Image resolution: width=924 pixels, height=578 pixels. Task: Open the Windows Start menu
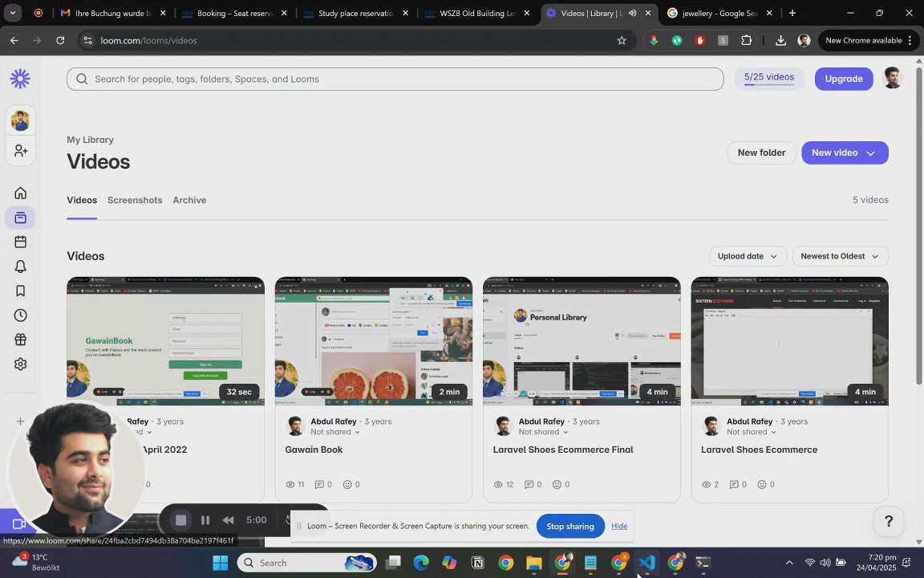[221, 564]
